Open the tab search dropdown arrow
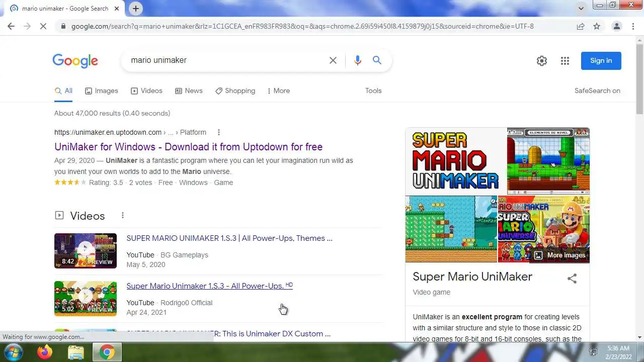Screen dimensions: 644x362 (x=581, y=8)
